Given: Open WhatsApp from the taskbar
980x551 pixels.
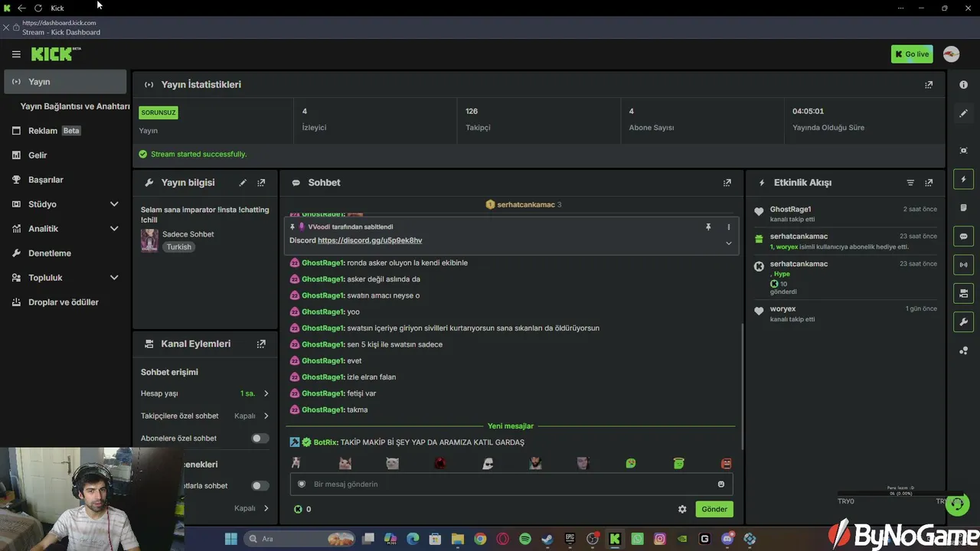Looking at the screenshot, I should coord(638,539).
